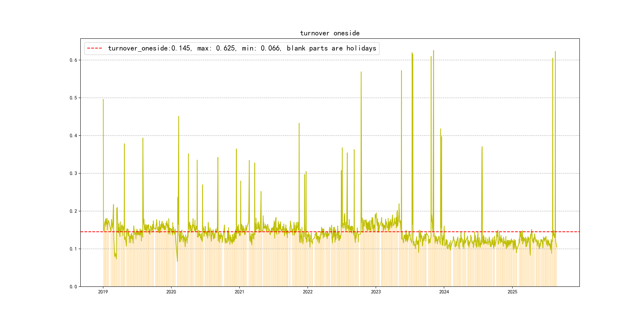Select the 2021 x-axis tick label
Image resolution: width=644 pixels, height=322 pixels.
click(239, 292)
